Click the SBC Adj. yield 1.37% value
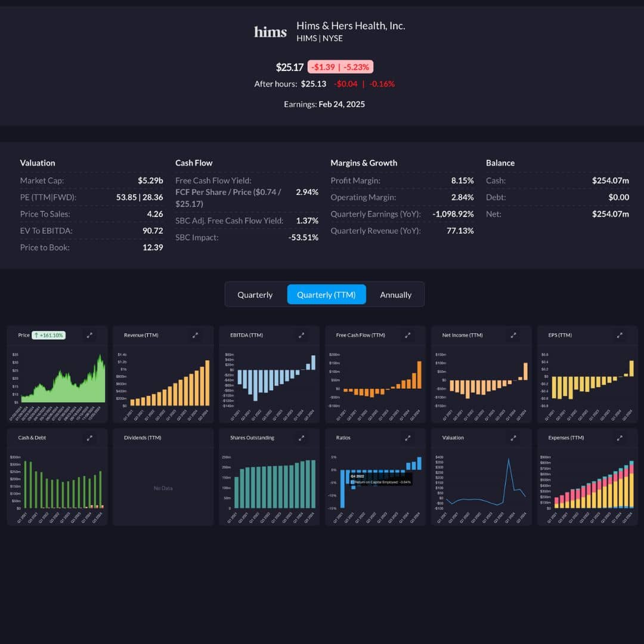Viewport: 644px width, 644px height. click(307, 221)
